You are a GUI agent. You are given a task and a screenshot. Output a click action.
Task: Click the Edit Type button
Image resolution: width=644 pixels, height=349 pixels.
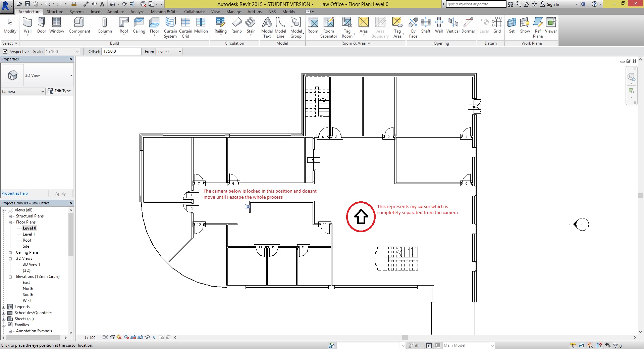pos(59,91)
